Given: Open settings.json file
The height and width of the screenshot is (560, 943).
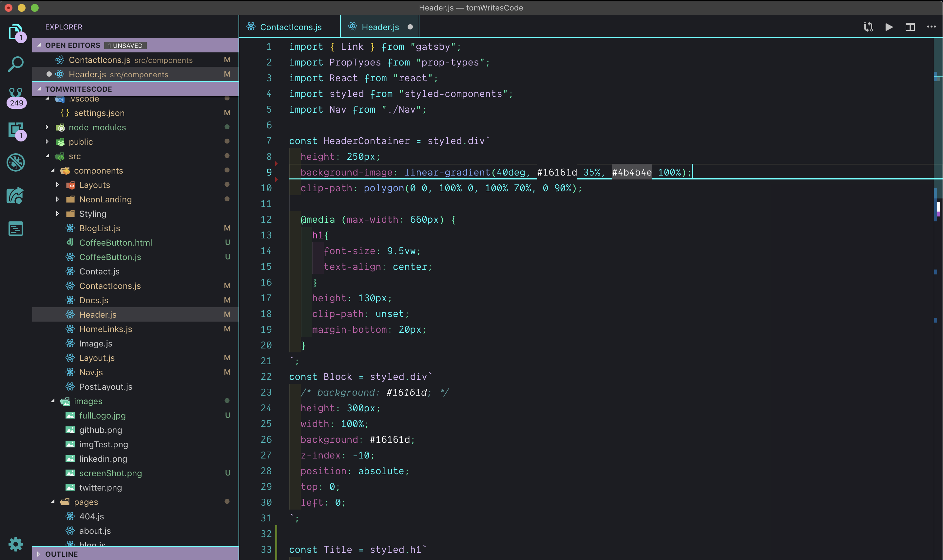Looking at the screenshot, I should tap(135, 112).
